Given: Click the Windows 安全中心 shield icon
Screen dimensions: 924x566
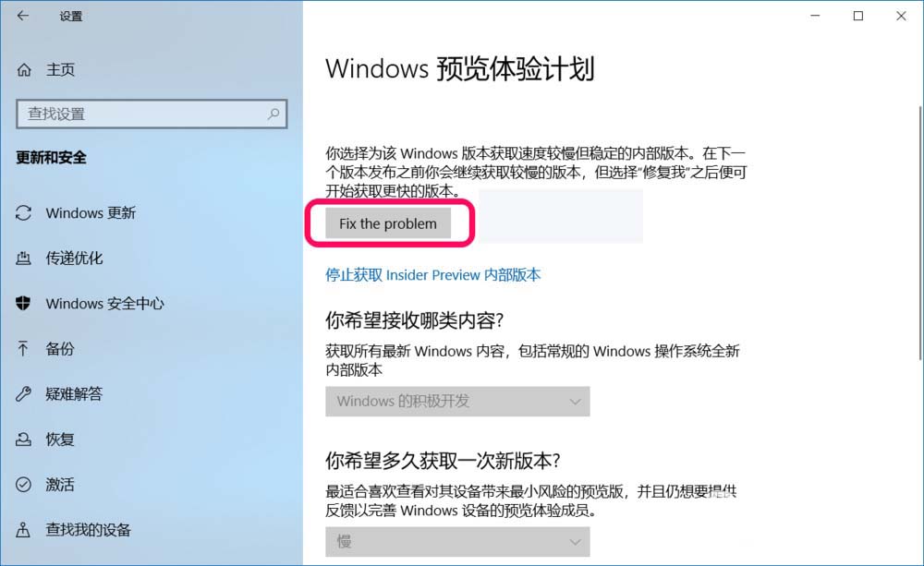Looking at the screenshot, I should (x=23, y=304).
